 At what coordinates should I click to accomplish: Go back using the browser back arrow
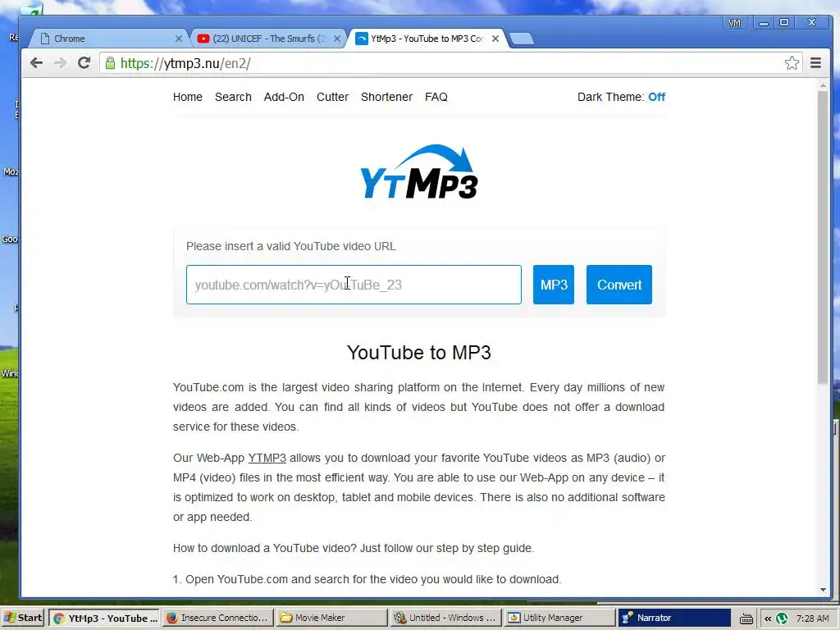[x=36, y=63]
